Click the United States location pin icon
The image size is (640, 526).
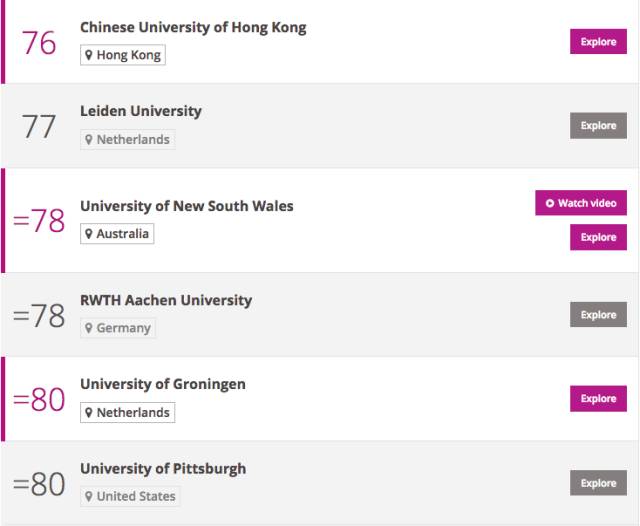(89, 497)
